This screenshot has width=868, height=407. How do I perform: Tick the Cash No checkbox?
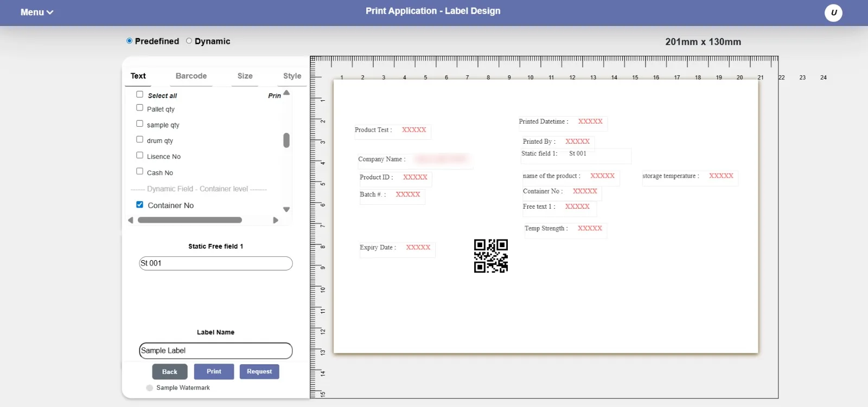pyautogui.click(x=139, y=171)
